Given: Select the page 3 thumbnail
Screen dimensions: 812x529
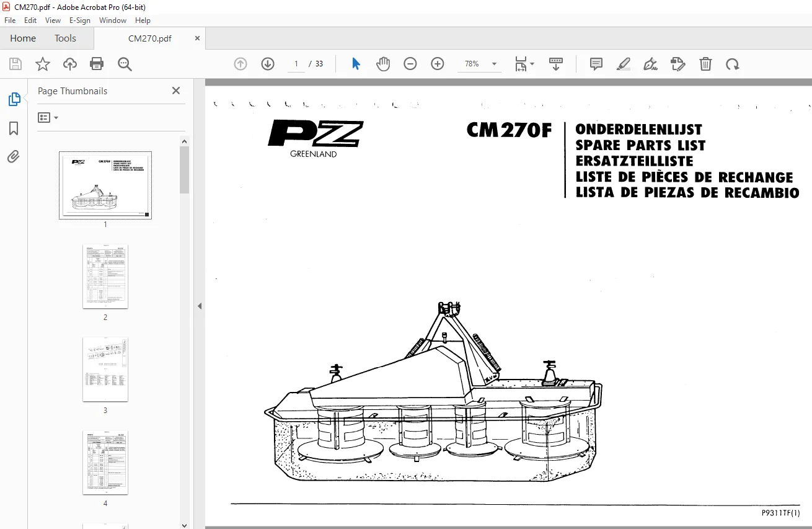Looking at the screenshot, I should point(105,370).
